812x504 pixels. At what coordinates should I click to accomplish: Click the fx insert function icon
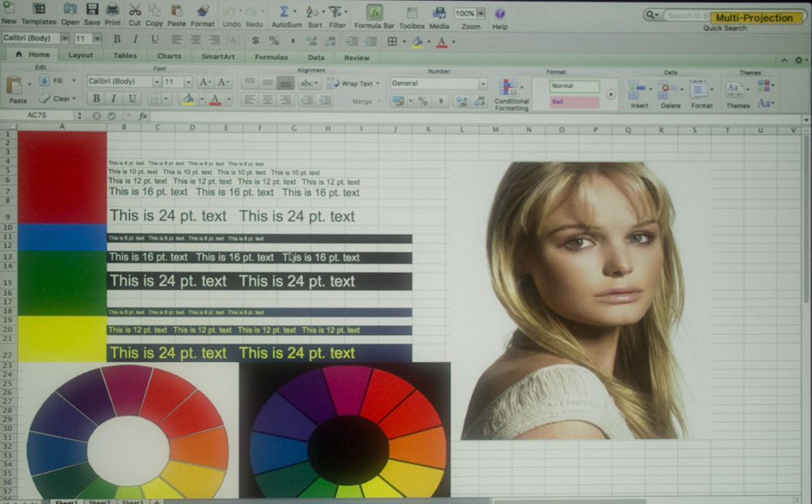(144, 116)
